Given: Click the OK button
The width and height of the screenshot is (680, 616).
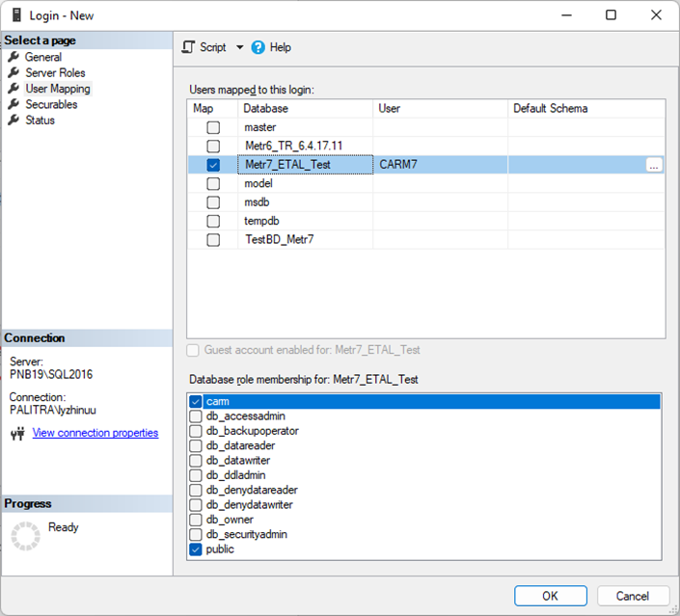Looking at the screenshot, I should 551,596.
